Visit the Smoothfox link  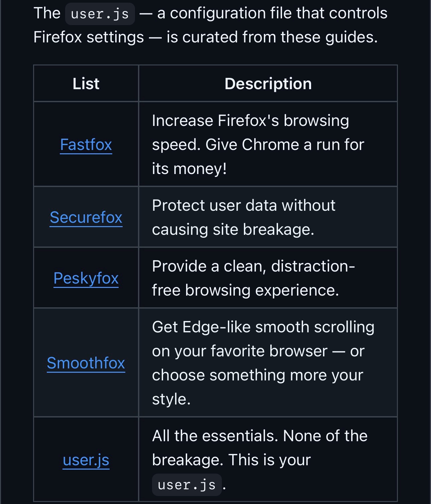pyautogui.click(x=86, y=363)
